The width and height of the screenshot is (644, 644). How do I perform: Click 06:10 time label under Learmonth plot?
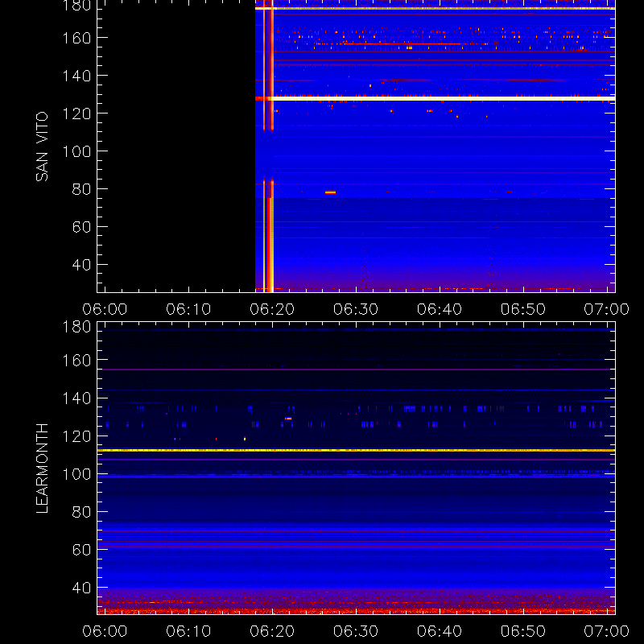click(x=188, y=631)
